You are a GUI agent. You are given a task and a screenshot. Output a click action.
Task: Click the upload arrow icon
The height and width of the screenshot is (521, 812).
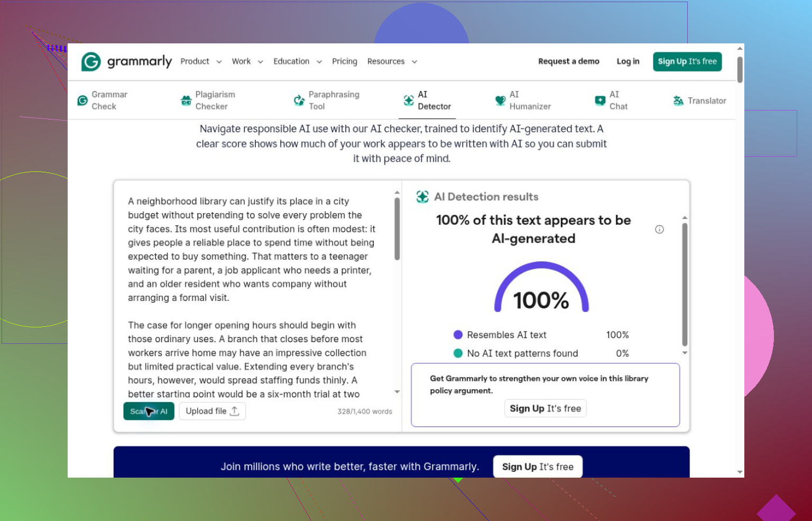click(x=235, y=411)
